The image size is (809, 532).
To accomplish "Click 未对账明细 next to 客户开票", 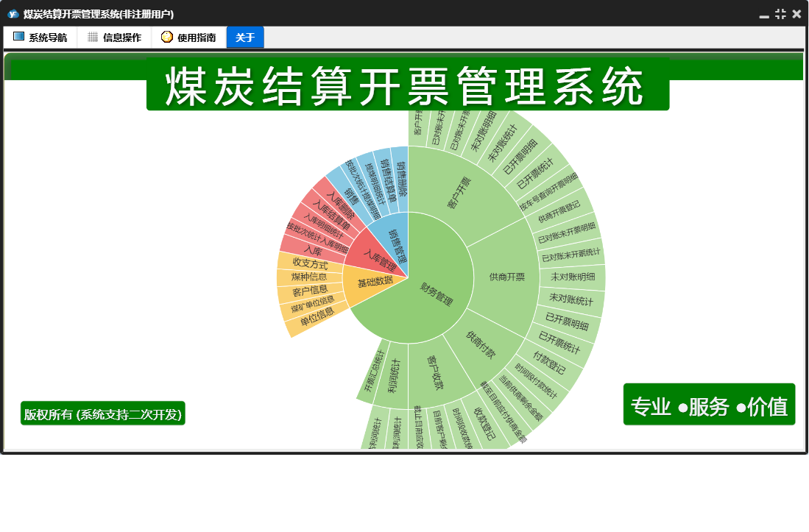I will pos(482,131).
